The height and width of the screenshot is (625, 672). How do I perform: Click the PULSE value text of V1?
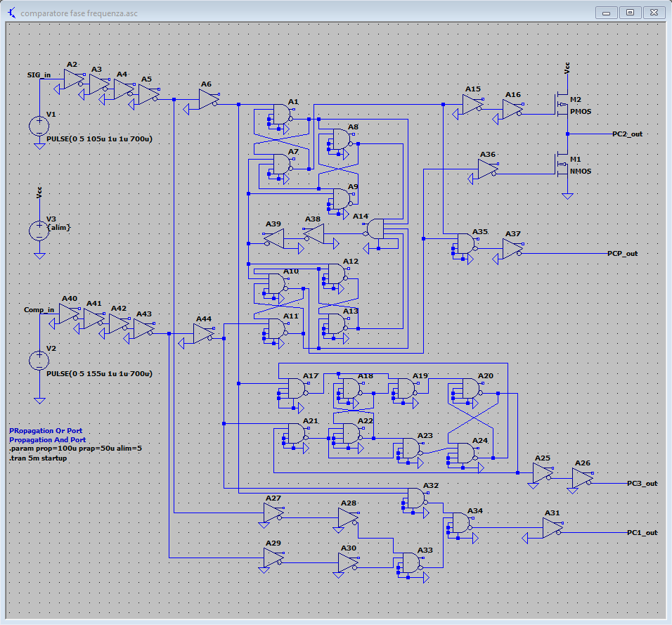[x=99, y=139]
